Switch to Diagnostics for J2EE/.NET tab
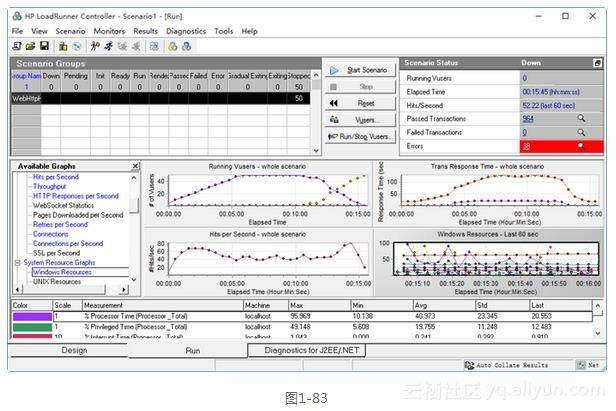This screenshot has width=616, height=411. [x=307, y=350]
